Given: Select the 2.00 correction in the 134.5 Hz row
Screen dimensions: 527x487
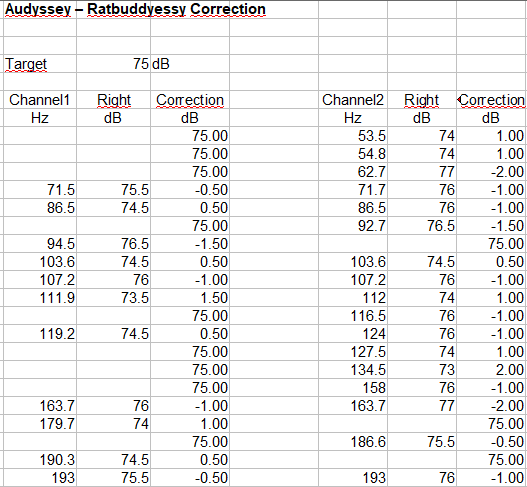Looking at the screenshot, I should (x=491, y=370).
